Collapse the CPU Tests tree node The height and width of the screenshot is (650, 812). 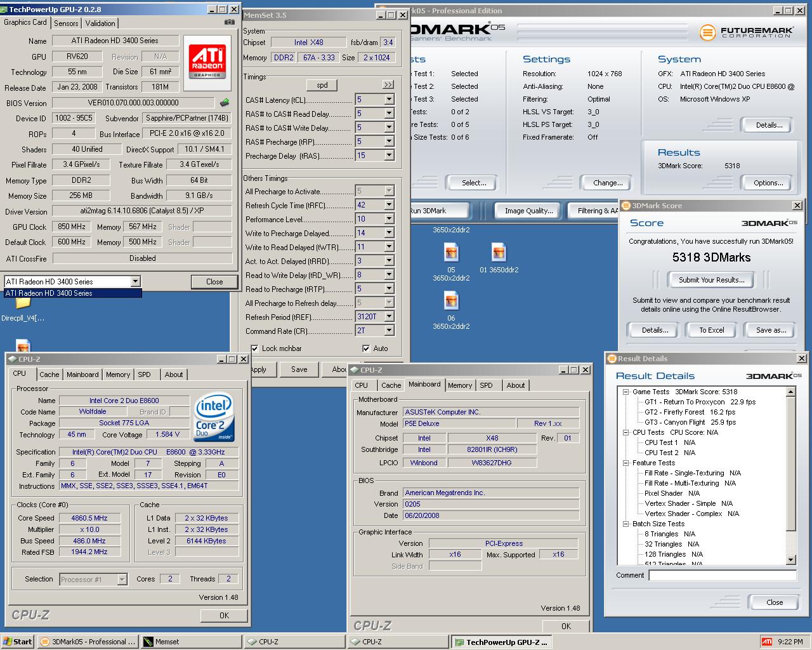[626, 432]
